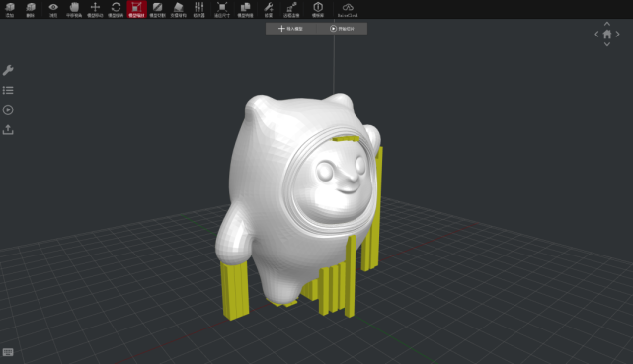Click the Import Model plus button

click(x=290, y=29)
